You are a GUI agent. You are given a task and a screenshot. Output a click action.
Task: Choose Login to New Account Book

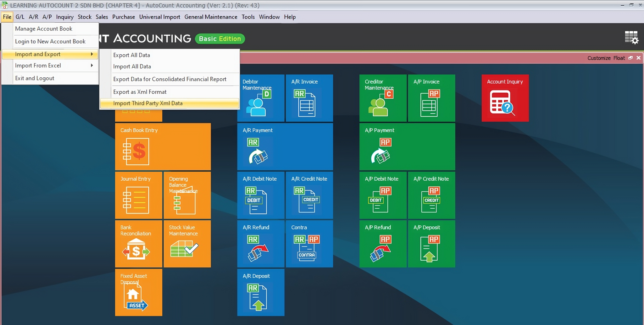50,41
